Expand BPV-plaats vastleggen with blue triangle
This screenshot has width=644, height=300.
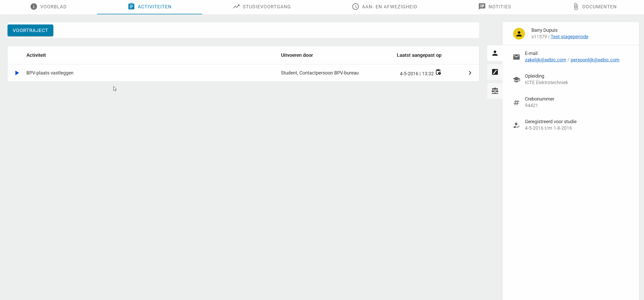tap(17, 73)
